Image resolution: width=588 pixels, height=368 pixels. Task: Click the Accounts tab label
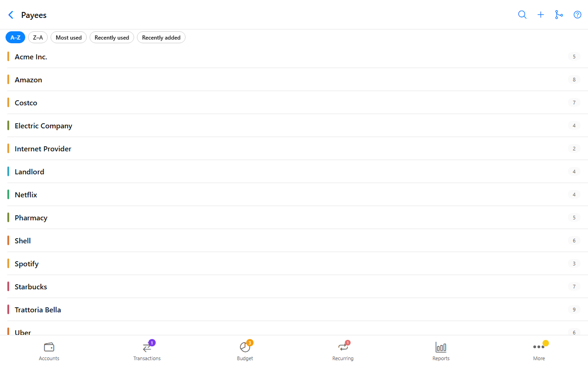point(49,358)
